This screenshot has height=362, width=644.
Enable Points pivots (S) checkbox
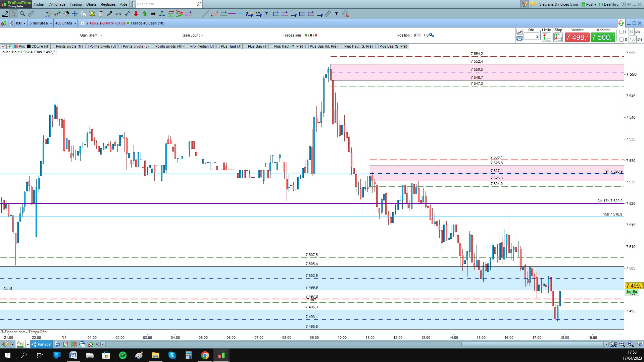coord(87,46)
